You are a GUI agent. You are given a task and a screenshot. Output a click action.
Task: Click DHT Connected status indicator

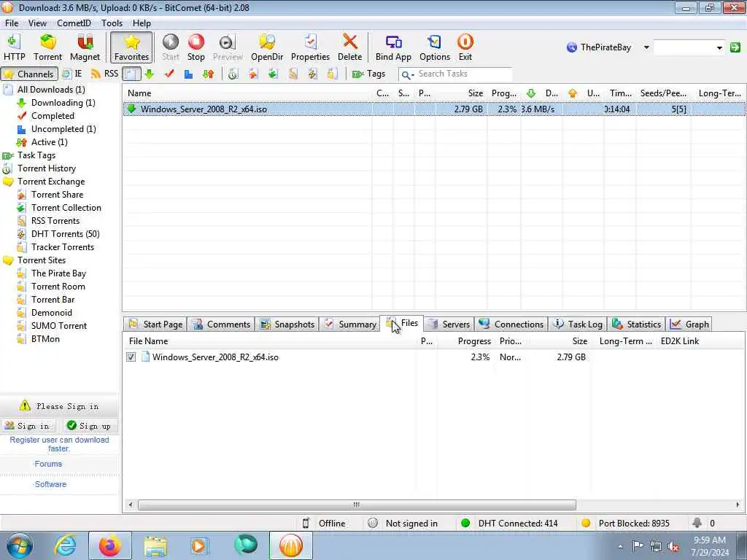click(510, 524)
